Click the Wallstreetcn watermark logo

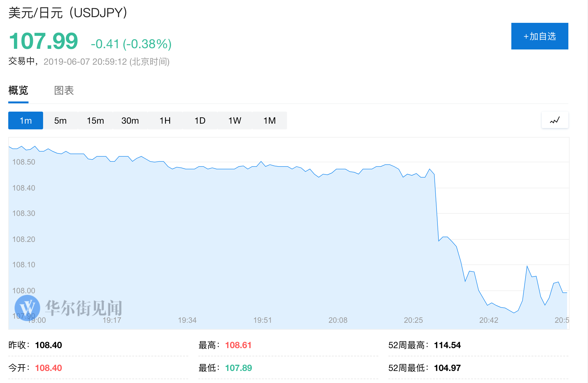point(28,308)
